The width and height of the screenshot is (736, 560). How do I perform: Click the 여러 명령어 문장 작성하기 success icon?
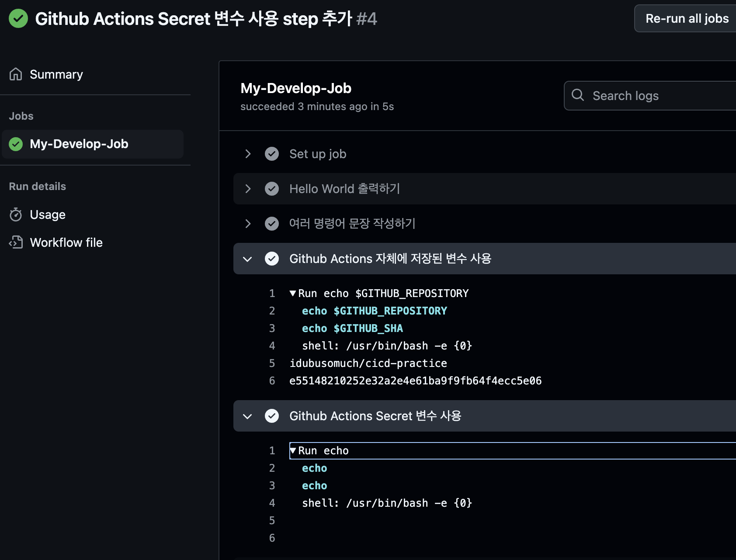point(272,224)
